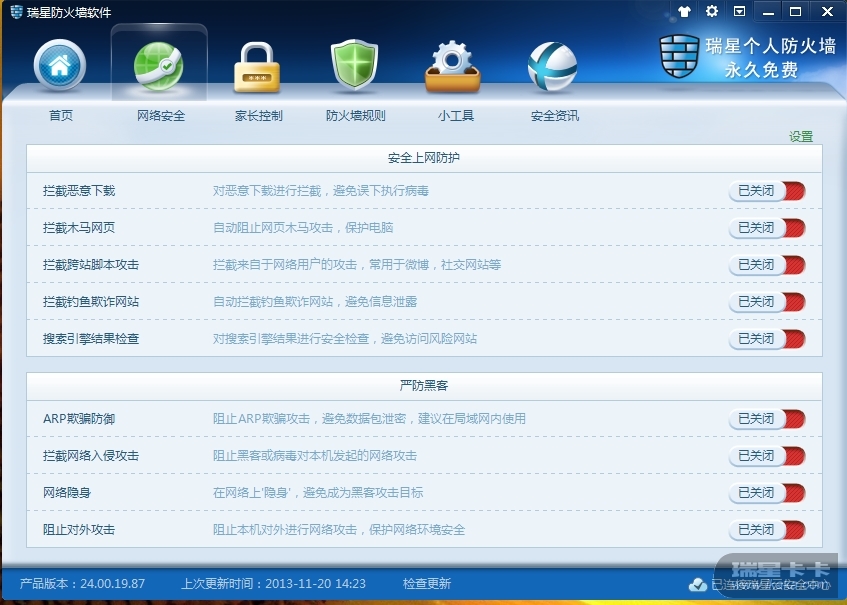Maximize the firewall window
Viewport: 847px width, 605px height.
pos(796,11)
